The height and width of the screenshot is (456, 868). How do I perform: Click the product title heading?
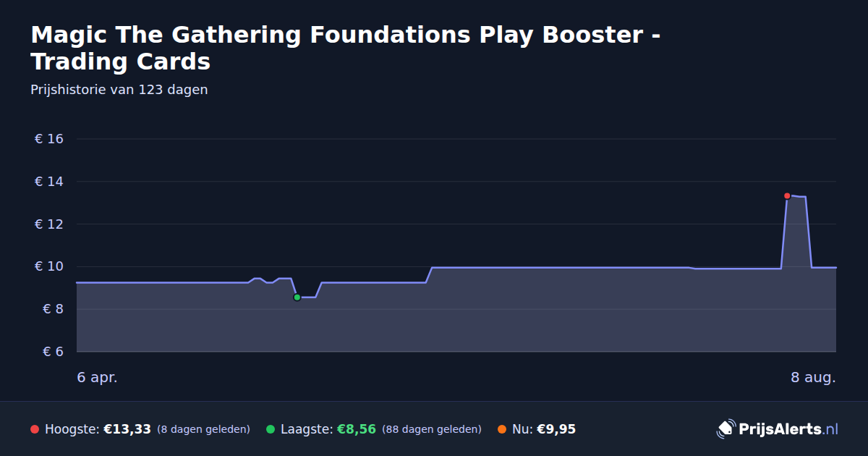[x=345, y=48]
